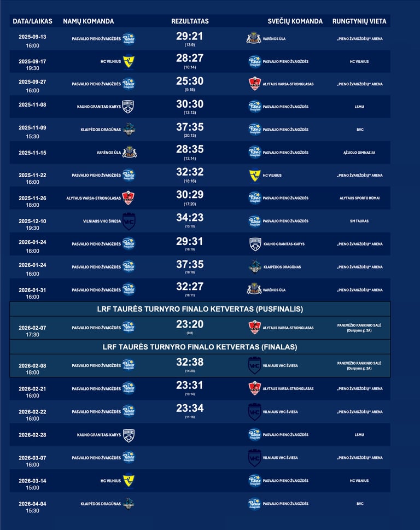
Task: Click VHC Šviesa logo in the final match
Action: tap(254, 365)
